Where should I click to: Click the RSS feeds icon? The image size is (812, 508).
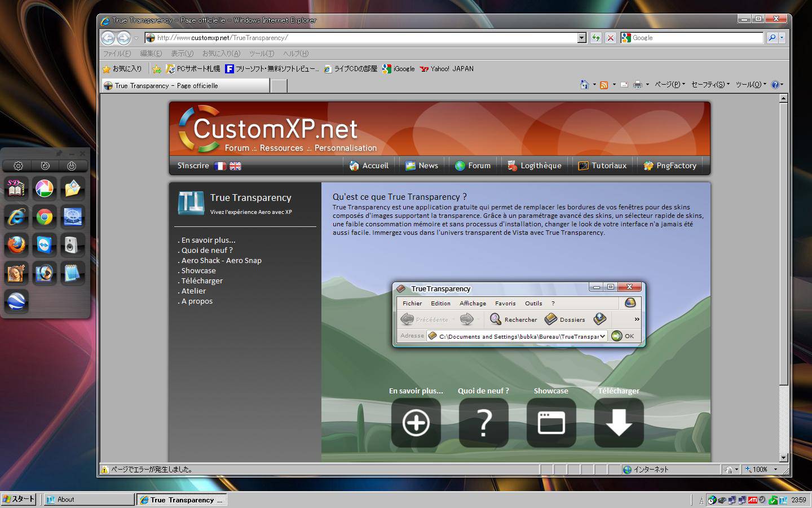coord(604,85)
